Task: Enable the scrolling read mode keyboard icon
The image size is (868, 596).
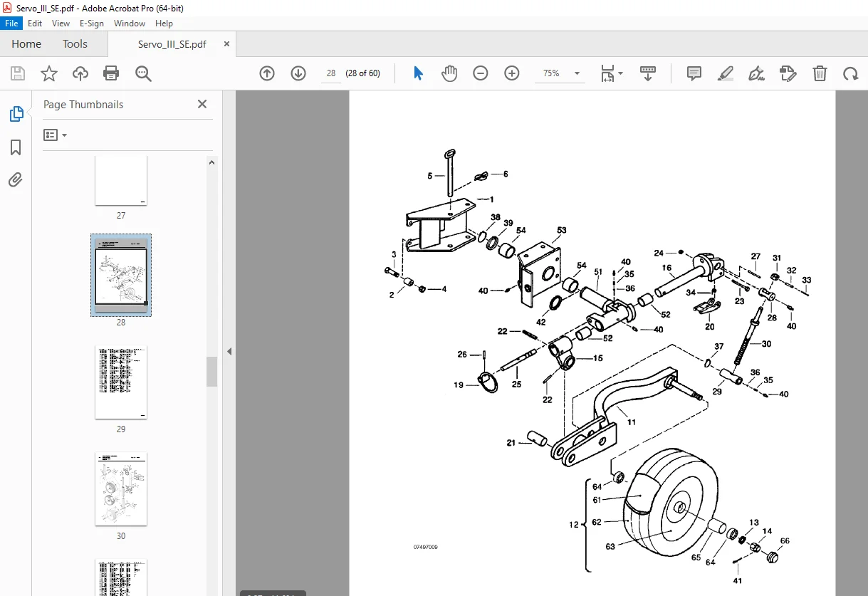Action: 647,73
